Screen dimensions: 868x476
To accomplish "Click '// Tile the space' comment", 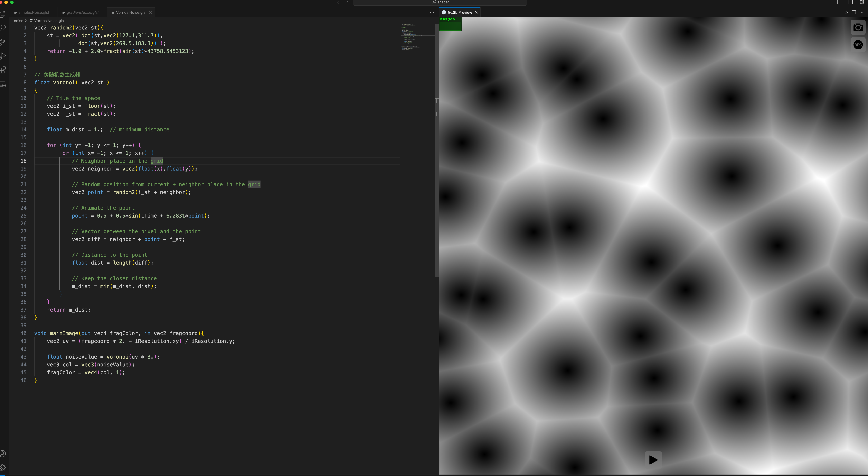I will coord(73,98).
